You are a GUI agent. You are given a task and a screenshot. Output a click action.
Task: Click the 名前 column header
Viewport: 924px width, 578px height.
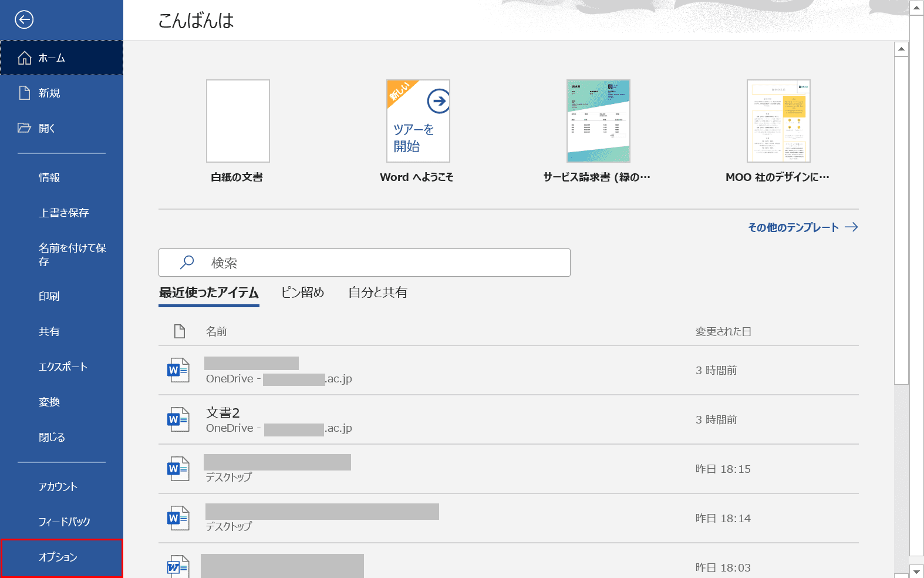point(216,331)
